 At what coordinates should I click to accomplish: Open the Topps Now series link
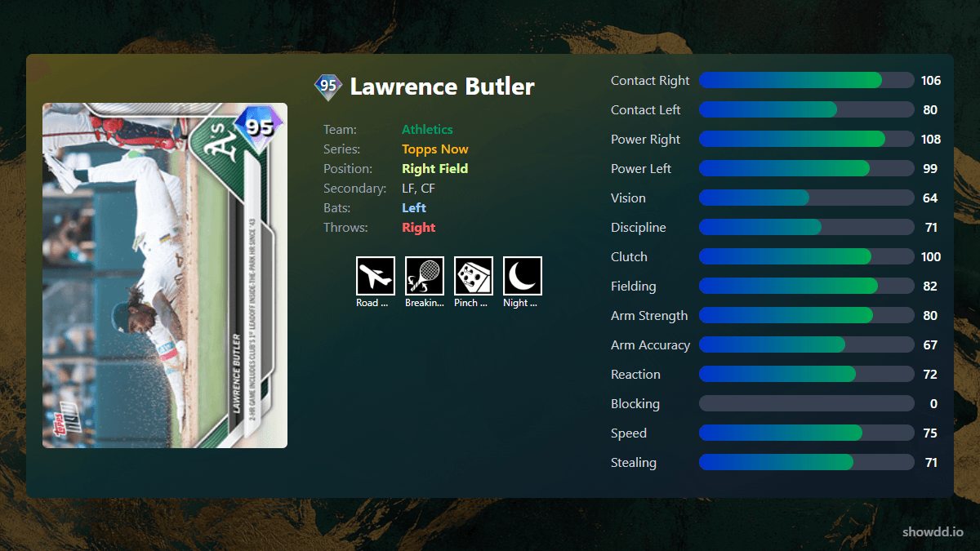435,149
